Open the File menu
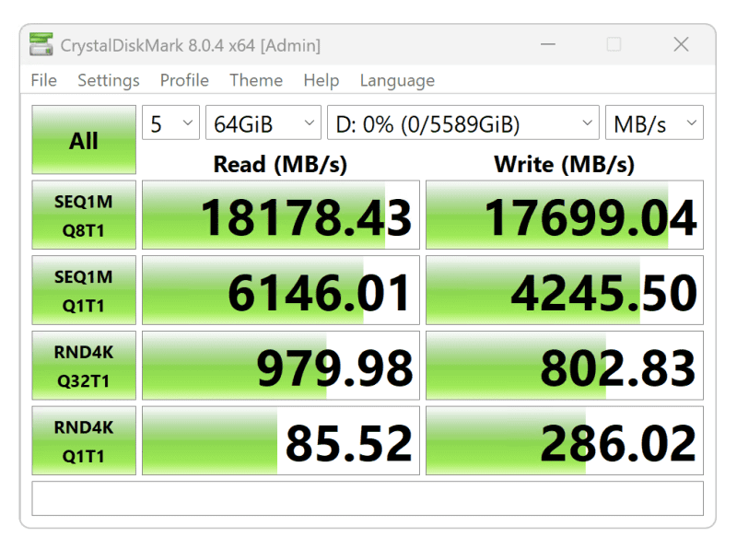The height and width of the screenshot is (560, 737). click(43, 80)
